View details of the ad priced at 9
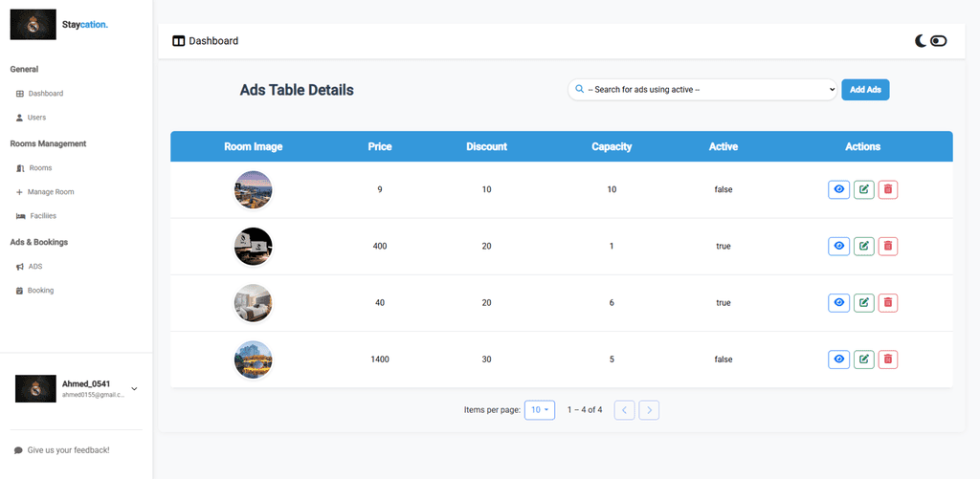 (x=838, y=189)
